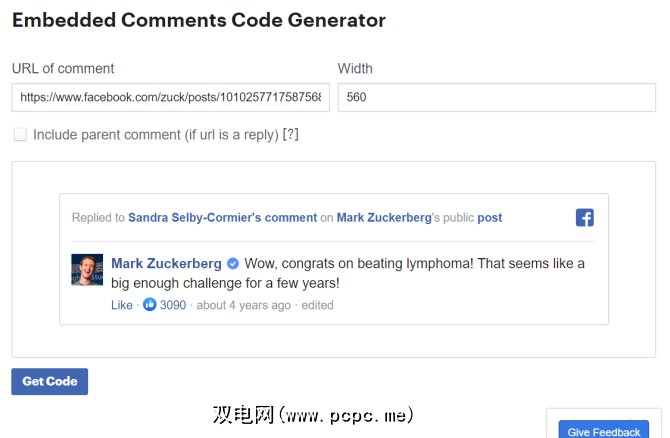
Task: Click the Embedded Comments Code Generator heading
Action: click(x=198, y=20)
